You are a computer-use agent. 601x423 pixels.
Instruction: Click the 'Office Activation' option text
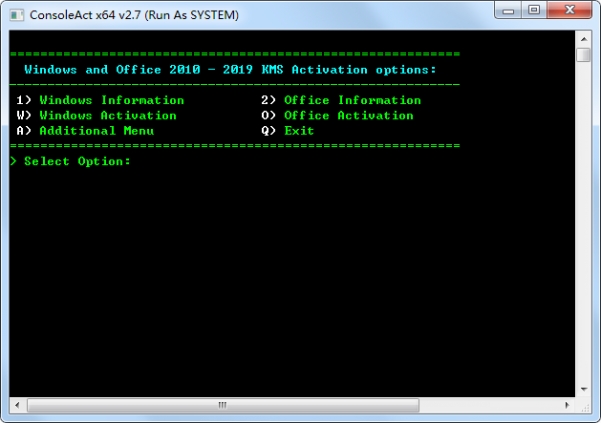(348, 116)
